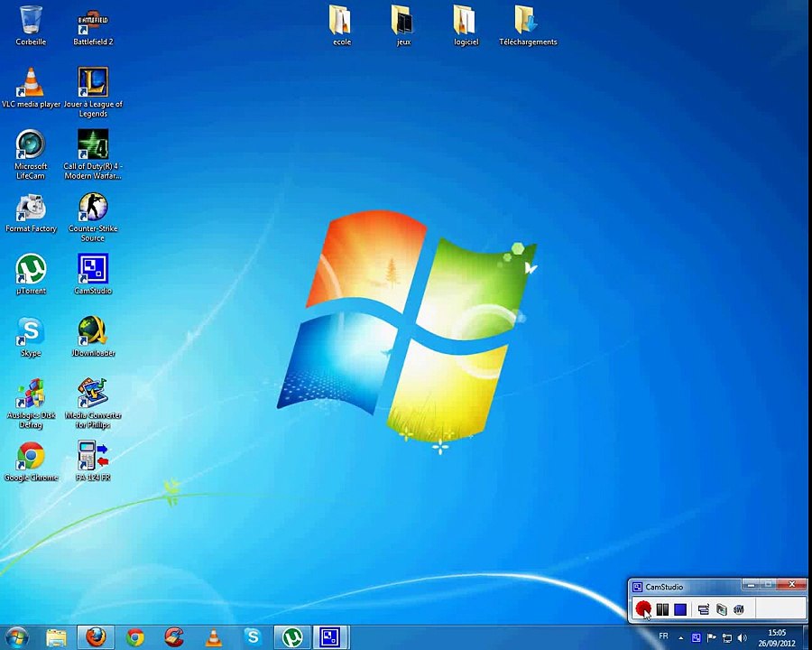The width and height of the screenshot is (812, 650).
Task: Open the Windows Start menu
Action: 16,637
